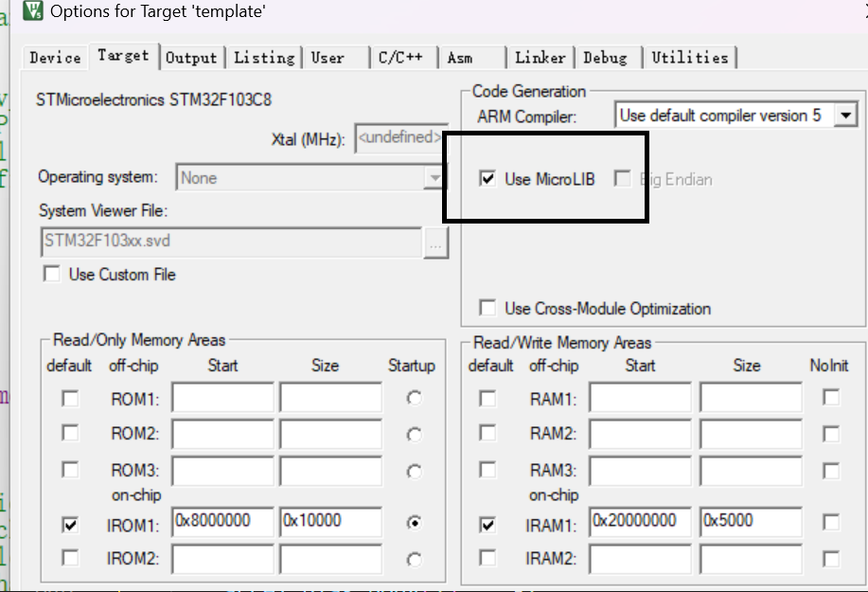868x592 pixels.
Task: Click the Keil uVision icon in title bar
Action: (33, 10)
